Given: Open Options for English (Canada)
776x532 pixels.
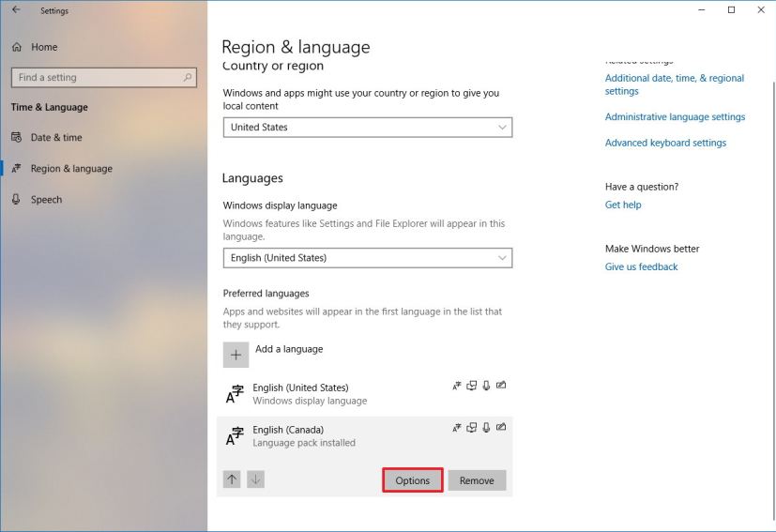Looking at the screenshot, I should point(412,480).
